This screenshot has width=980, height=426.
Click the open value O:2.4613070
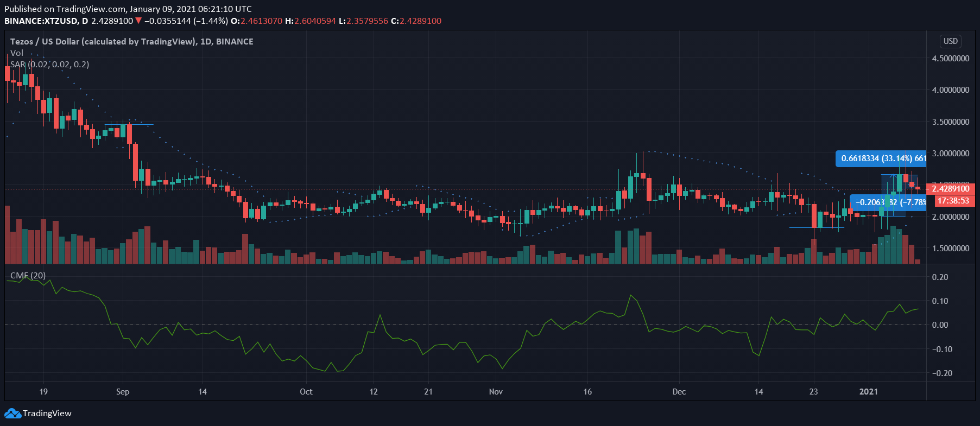[x=256, y=21]
